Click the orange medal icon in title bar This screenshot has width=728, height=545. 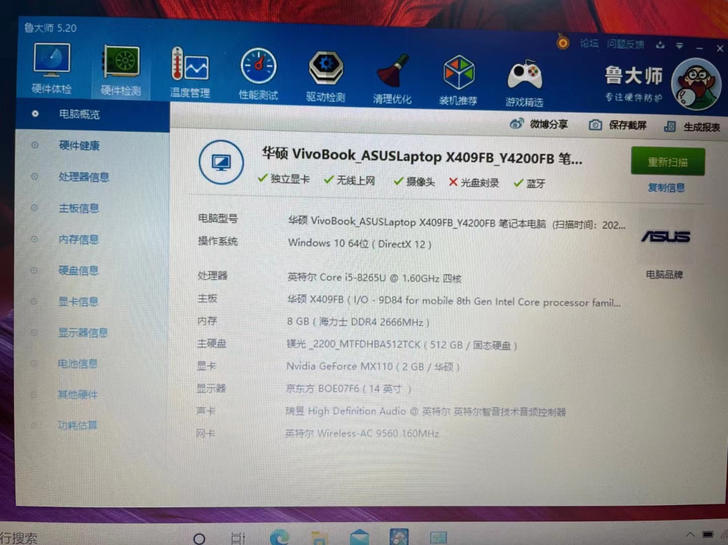[563, 43]
